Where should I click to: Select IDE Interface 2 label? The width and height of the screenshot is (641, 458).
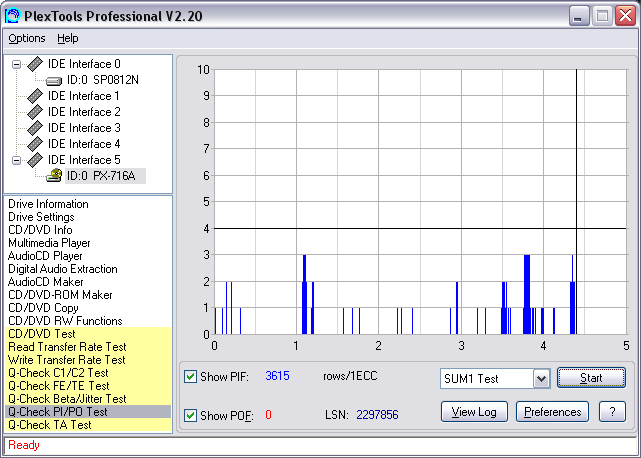pyautogui.click(x=84, y=112)
